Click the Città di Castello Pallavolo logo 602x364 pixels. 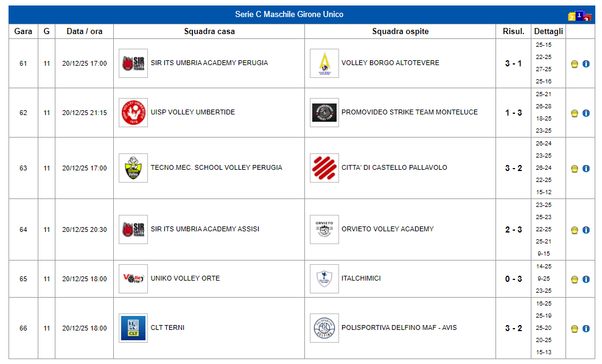click(x=324, y=168)
